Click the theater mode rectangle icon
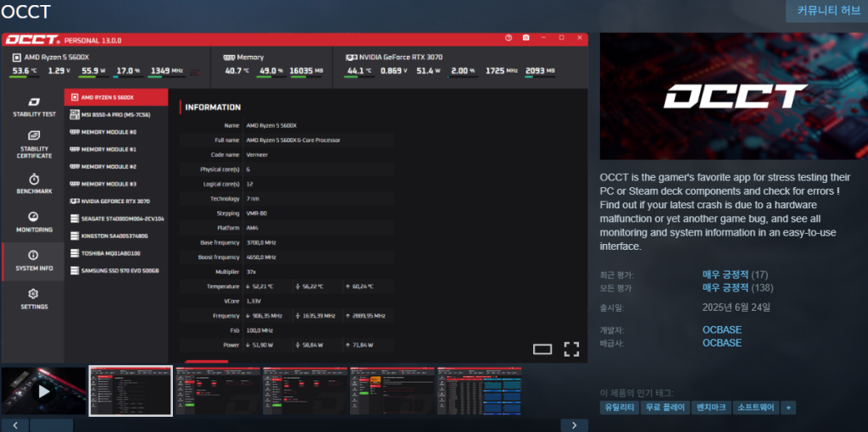The width and height of the screenshot is (868, 432). coord(542,349)
